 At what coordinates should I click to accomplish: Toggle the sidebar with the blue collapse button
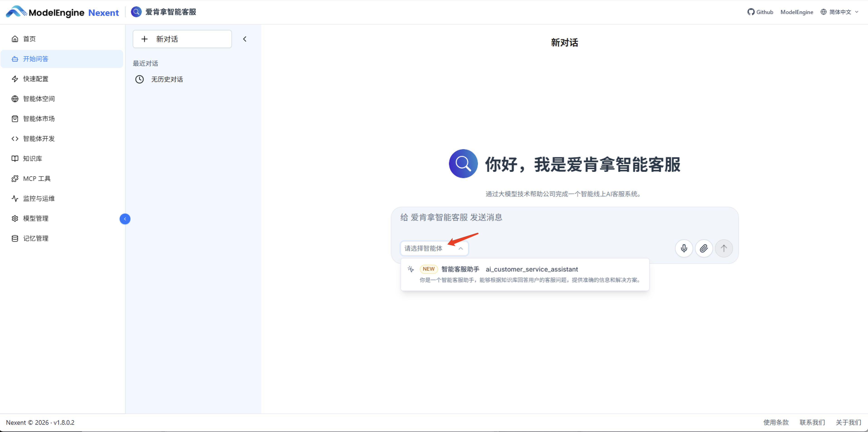tap(125, 219)
